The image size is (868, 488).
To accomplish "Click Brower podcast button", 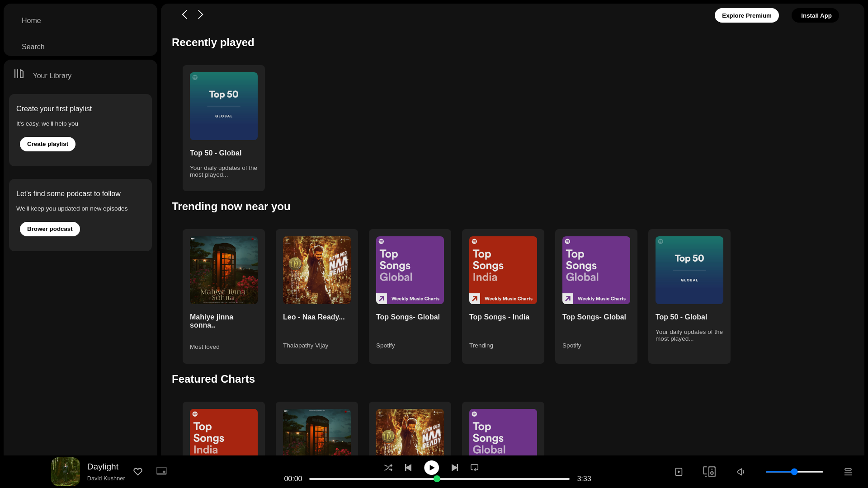I will pos(50,229).
